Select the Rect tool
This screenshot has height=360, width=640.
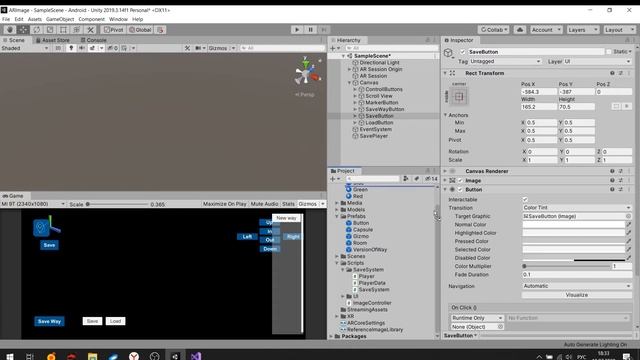[63, 30]
